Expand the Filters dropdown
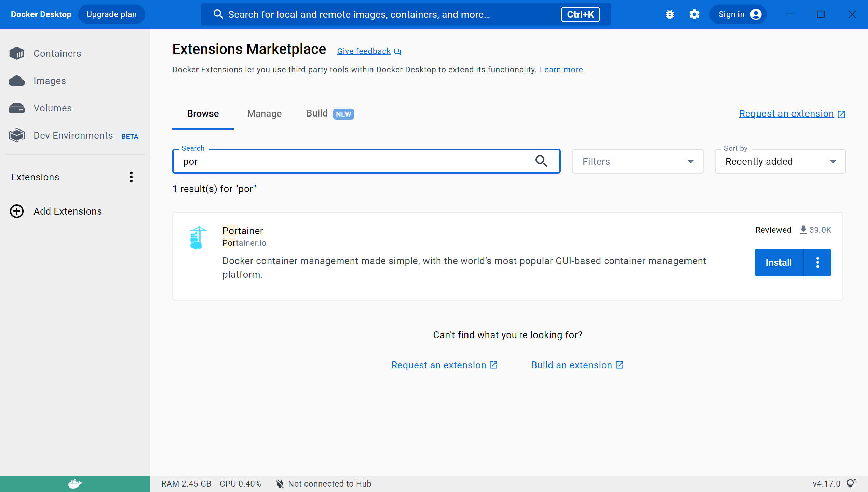 pos(637,161)
